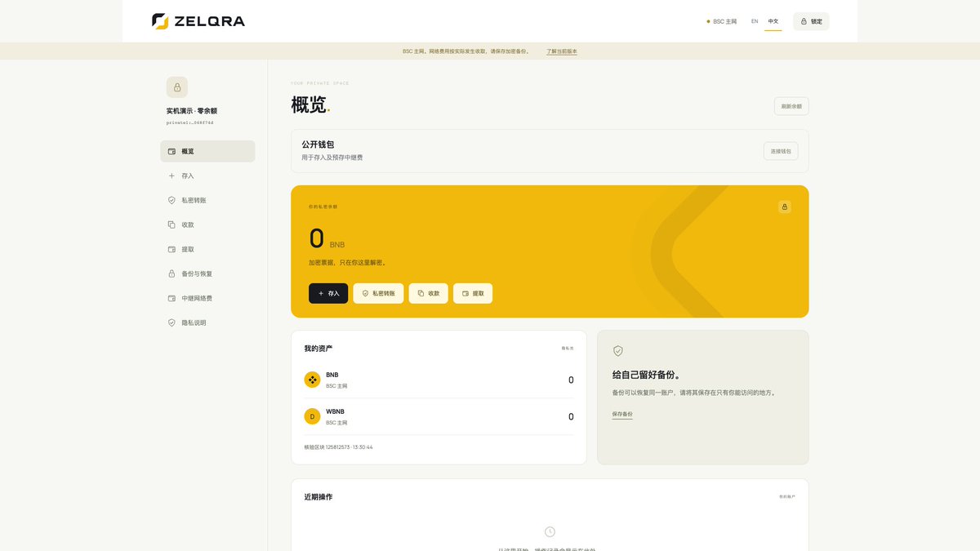Click the 核验区块 125812573 status text

tap(338, 447)
